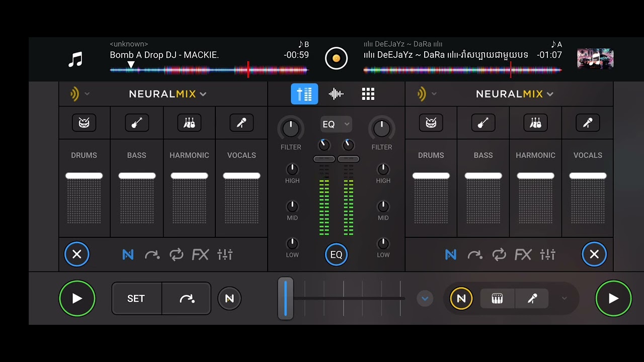The height and width of the screenshot is (362, 644).
Task: Mute the left deck harmonic instruments icon
Action: (x=189, y=123)
